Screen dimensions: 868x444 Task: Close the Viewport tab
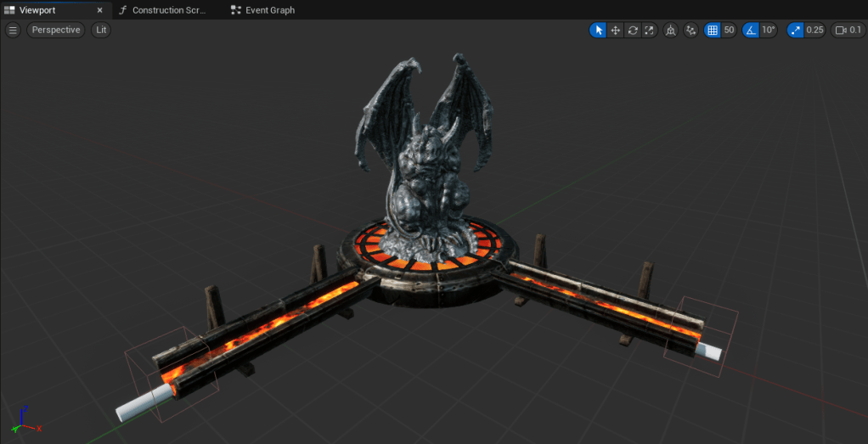100,10
